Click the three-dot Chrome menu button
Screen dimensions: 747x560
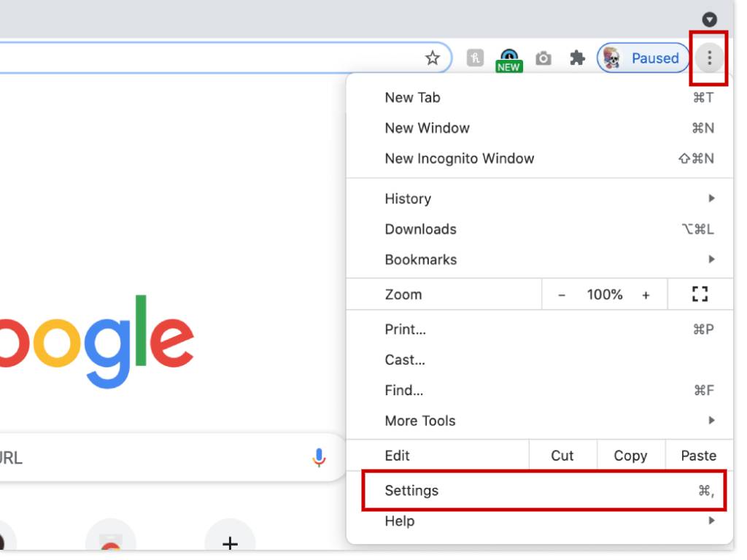pyautogui.click(x=709, y=58)
